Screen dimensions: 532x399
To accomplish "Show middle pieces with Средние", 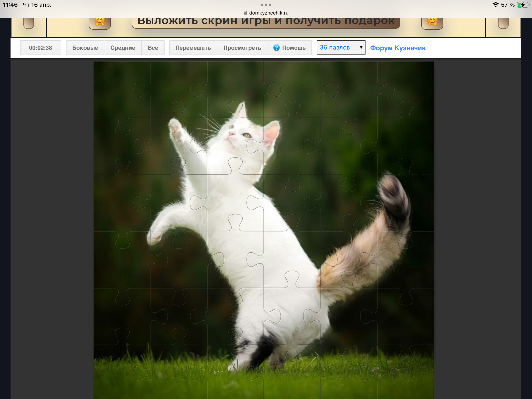I will 123,48.
